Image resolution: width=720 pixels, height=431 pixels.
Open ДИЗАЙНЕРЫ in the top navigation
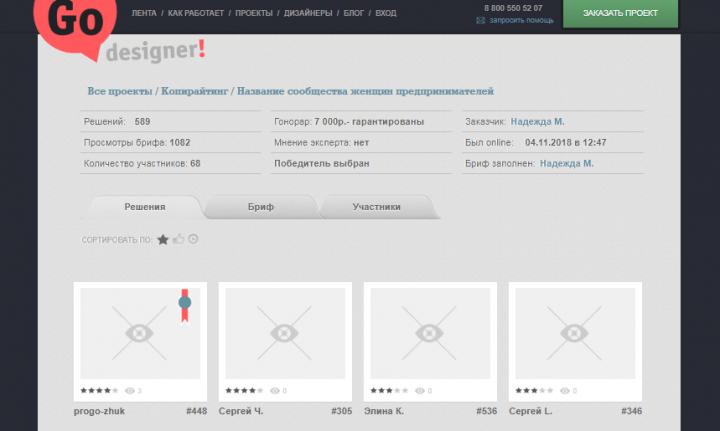(x=308, y=13)
